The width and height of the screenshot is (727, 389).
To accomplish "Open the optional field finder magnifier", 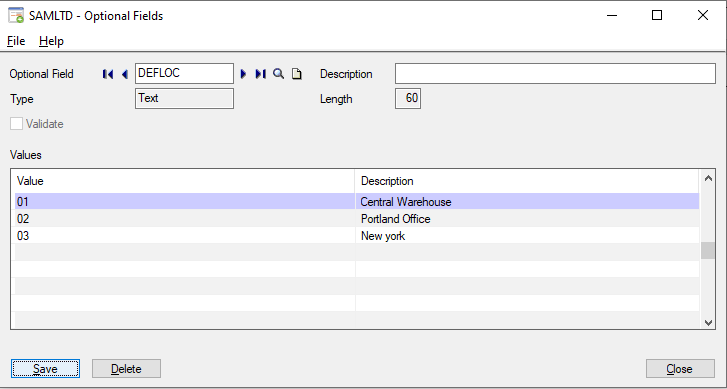I will tap(278, 74).
